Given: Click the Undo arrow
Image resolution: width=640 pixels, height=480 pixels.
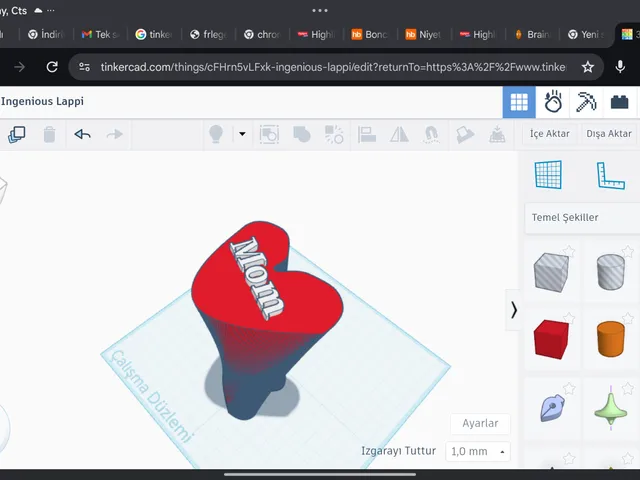Looking at the screenshot, I should click(x=82, y=134).
